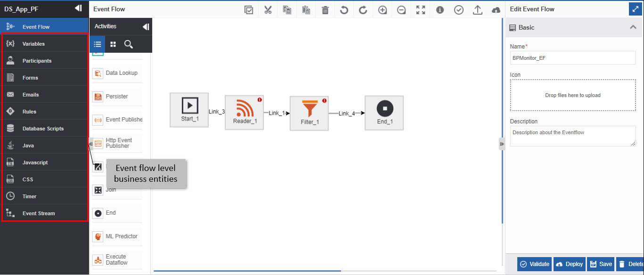The width and height of the screenshot is (644, 275).
Task: Open the info icon in toolbar
Action: [x=440, y=10]
